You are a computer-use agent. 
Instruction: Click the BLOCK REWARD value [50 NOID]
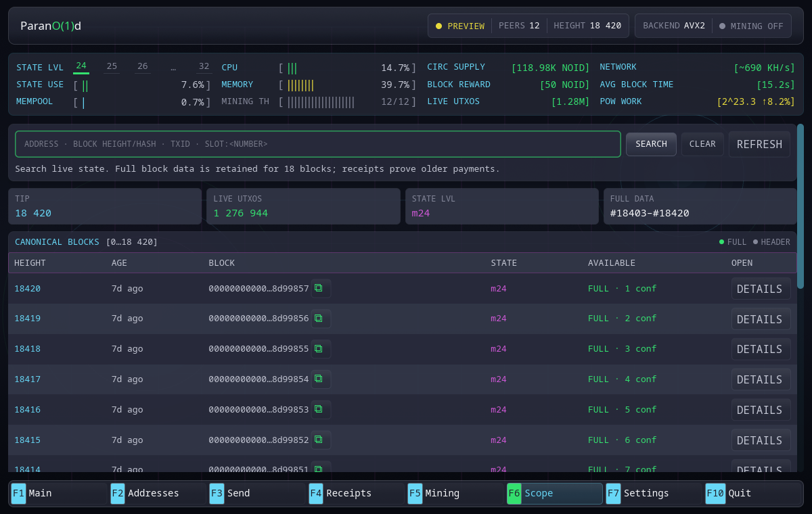tap(565, 85)
